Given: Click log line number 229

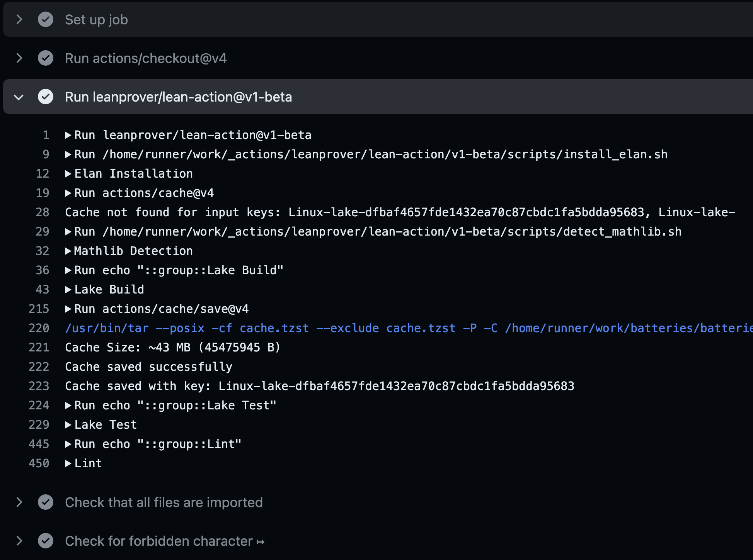Looking at the screenshot, I should pos(39,425).
